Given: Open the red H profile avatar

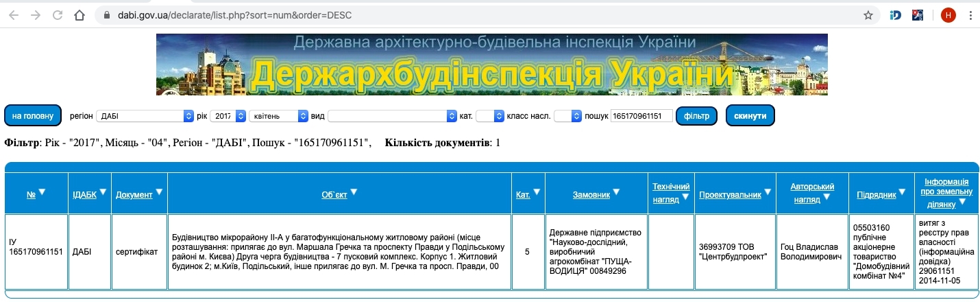Looking at the screenshot, I should tap(948, 15).
